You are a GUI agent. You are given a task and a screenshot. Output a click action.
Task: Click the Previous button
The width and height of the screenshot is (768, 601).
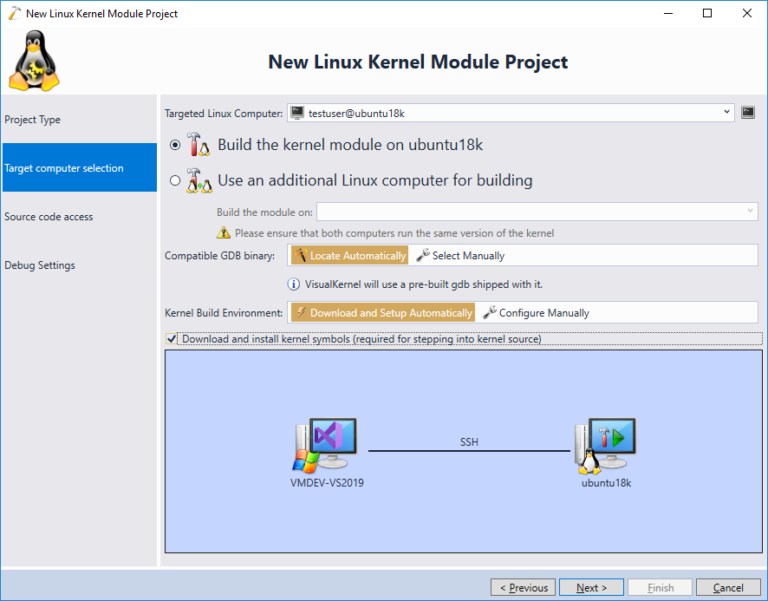tap(523, 587)
